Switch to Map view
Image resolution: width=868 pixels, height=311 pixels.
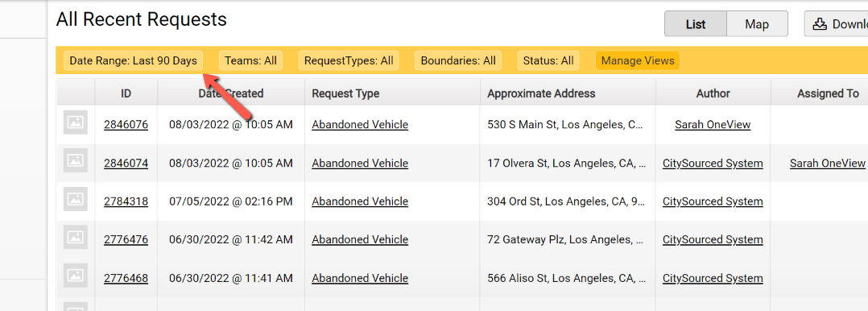click(x=757, y=24)
